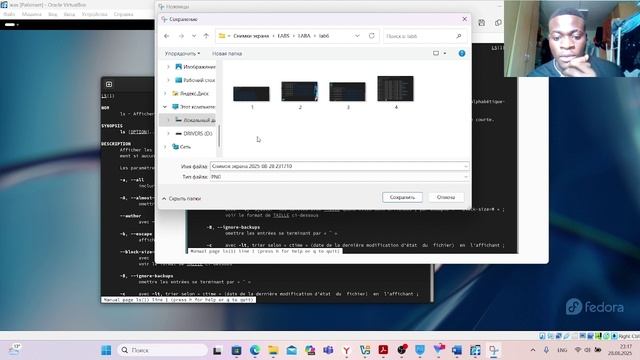Switch to VirtualBox on the taskbar

pos(475,350)
